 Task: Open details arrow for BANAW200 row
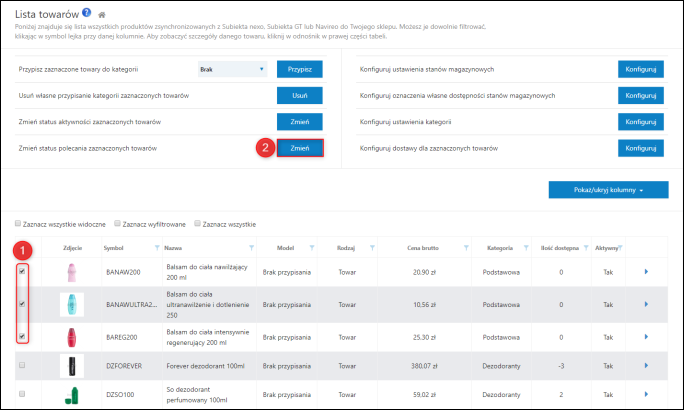645,271
